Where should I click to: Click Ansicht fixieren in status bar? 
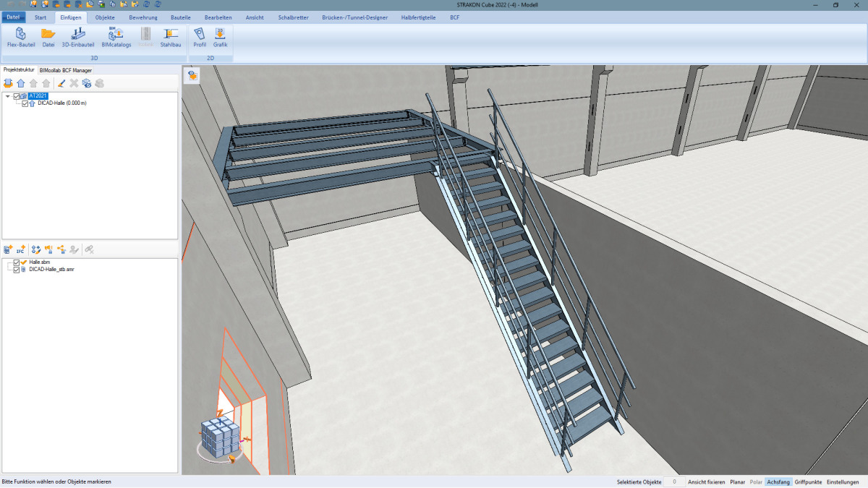pos(707,481)
